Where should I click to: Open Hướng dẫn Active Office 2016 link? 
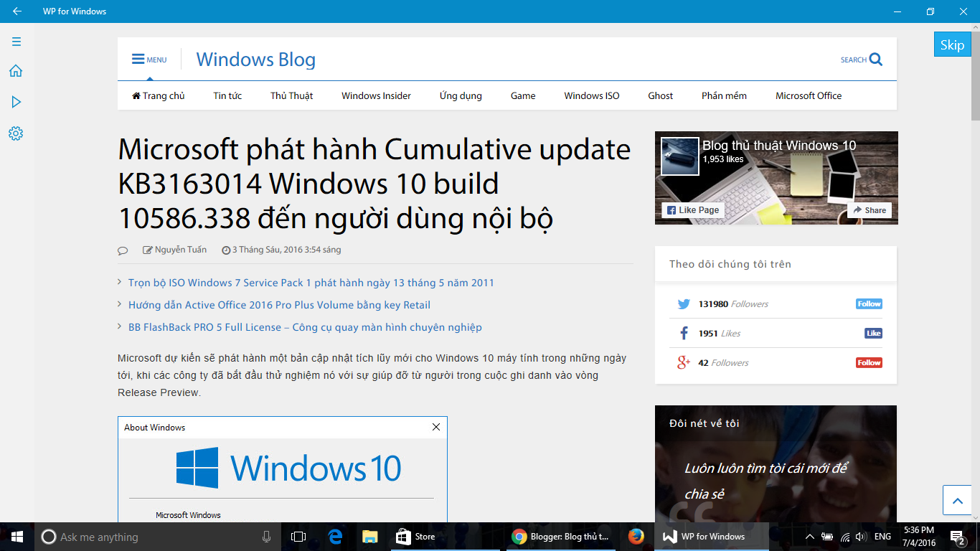click(279, 305)
